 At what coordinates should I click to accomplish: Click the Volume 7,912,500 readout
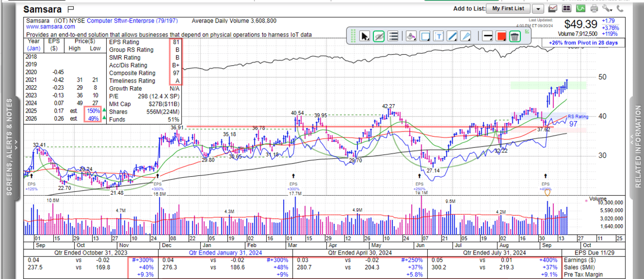pyautogui.click(x=578, y=34)
